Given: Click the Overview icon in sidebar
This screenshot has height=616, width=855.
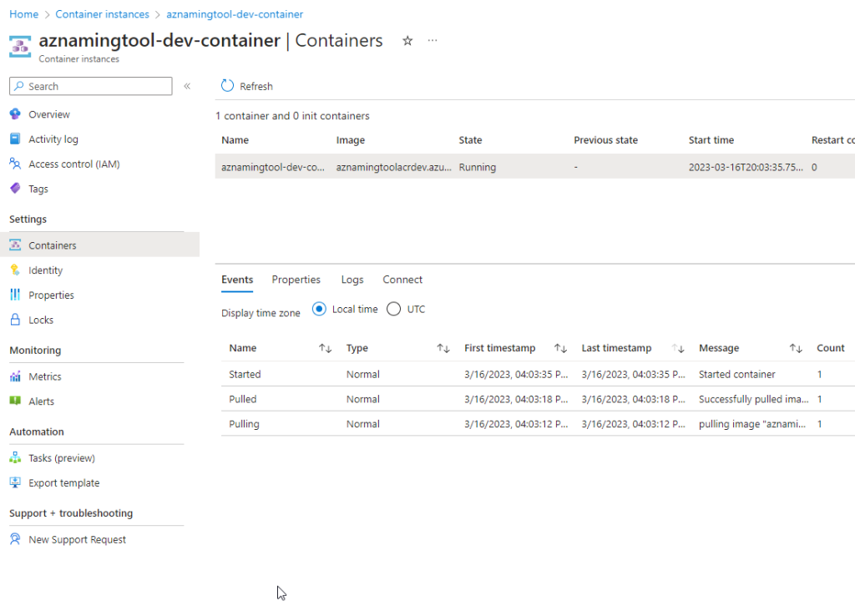Looking at the screenshot, I should point(15,114).
